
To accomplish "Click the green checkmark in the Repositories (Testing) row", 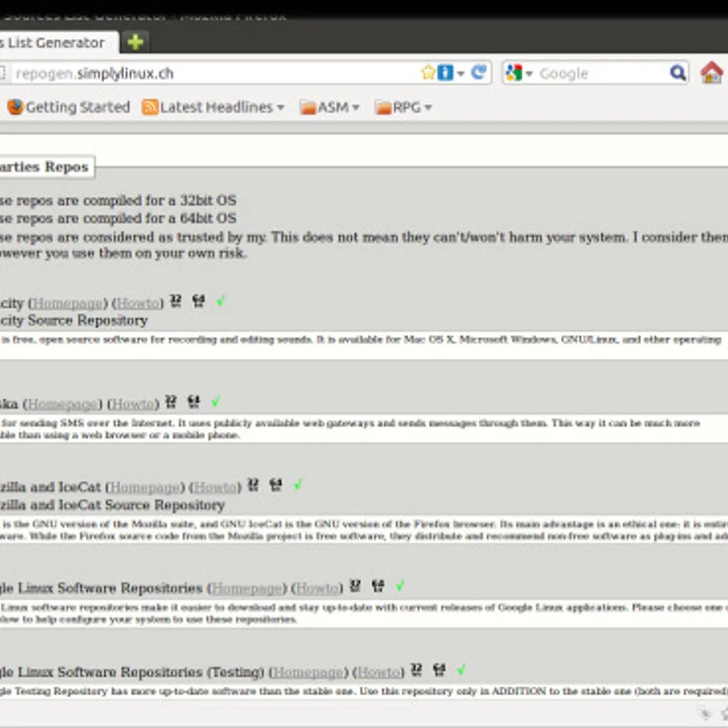I will pos(461,669).
